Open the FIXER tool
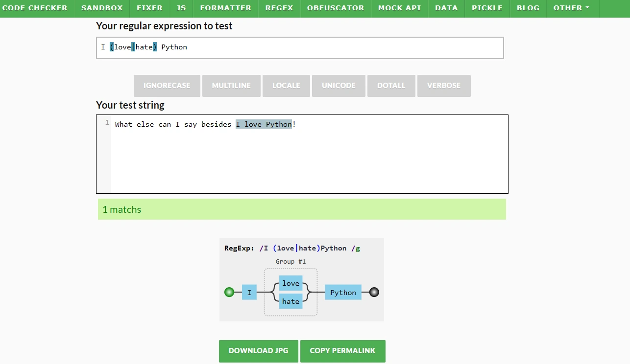Viewport: 630px width, 364px height. point(149,8)
